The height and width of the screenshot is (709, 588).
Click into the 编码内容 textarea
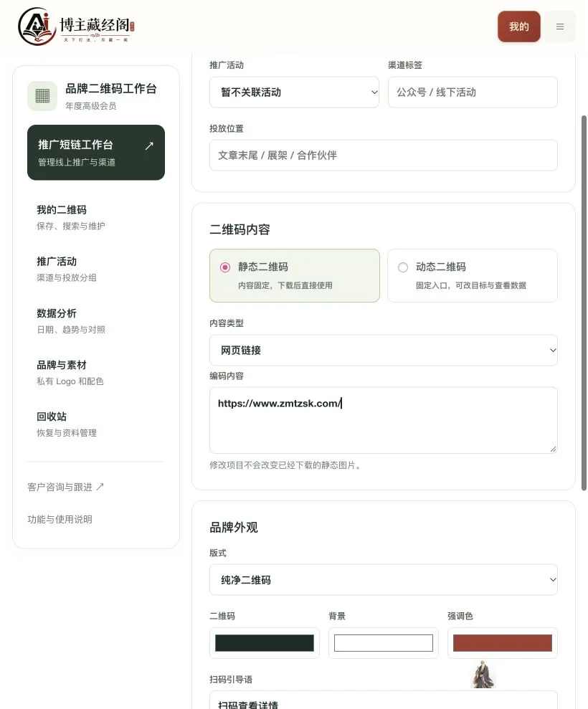point(383,420)
